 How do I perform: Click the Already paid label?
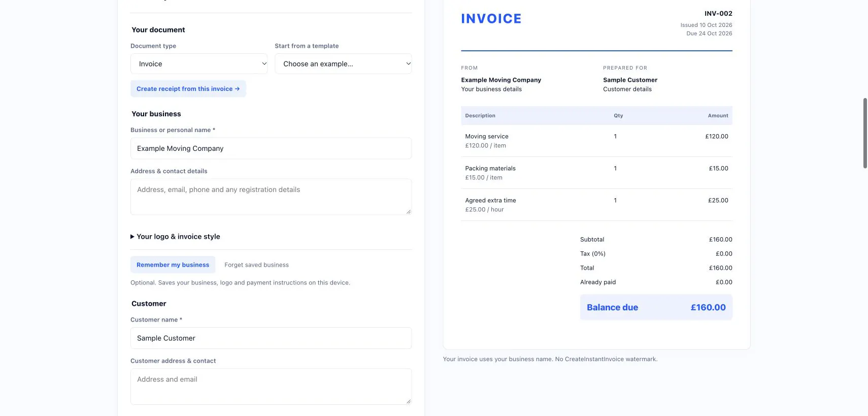coord(598,282)
